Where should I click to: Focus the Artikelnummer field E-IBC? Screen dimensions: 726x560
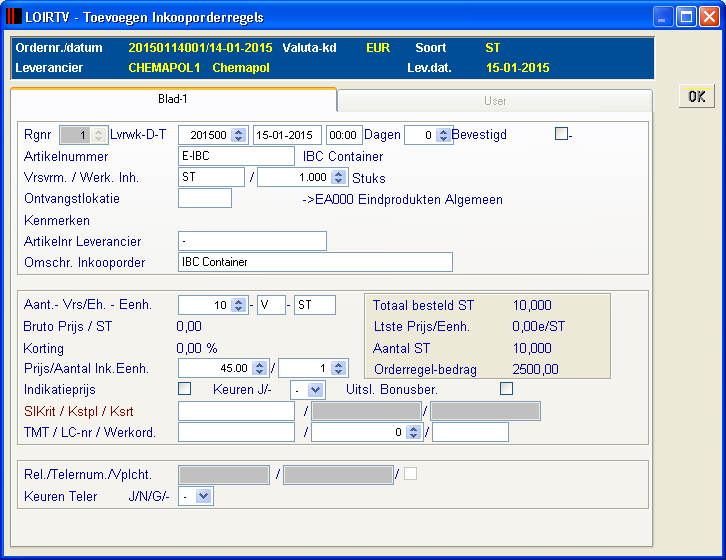pyautogui.click(x=236, y=156)
